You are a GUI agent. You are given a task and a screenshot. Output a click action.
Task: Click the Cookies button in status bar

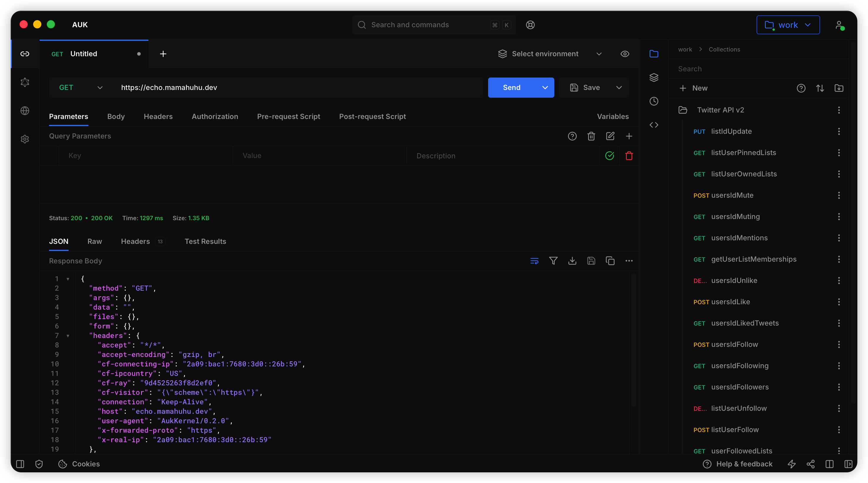point(79,464)
